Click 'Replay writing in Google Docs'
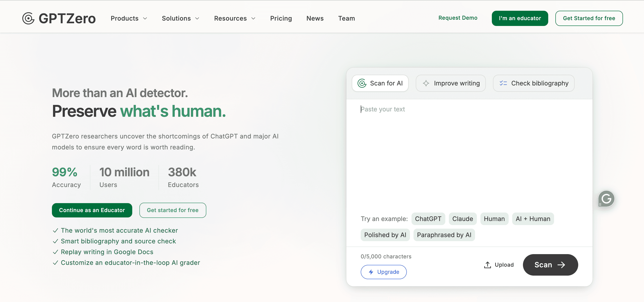This screenshot has height=302, width=644. tap(107, 252)
